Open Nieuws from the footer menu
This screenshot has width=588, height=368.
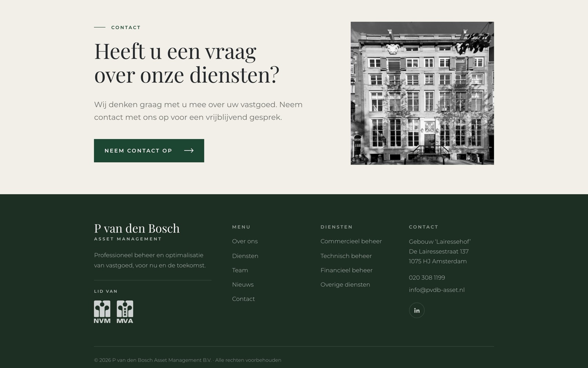[243, 284]
